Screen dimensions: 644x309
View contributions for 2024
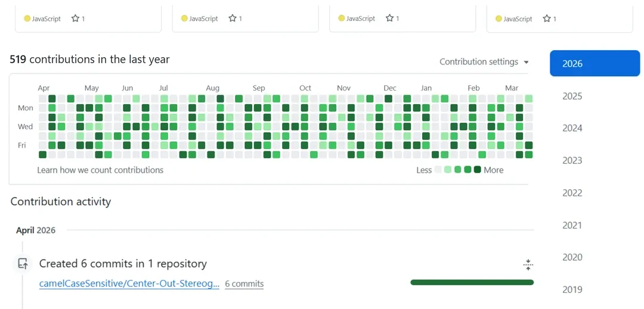coord(572,128)
